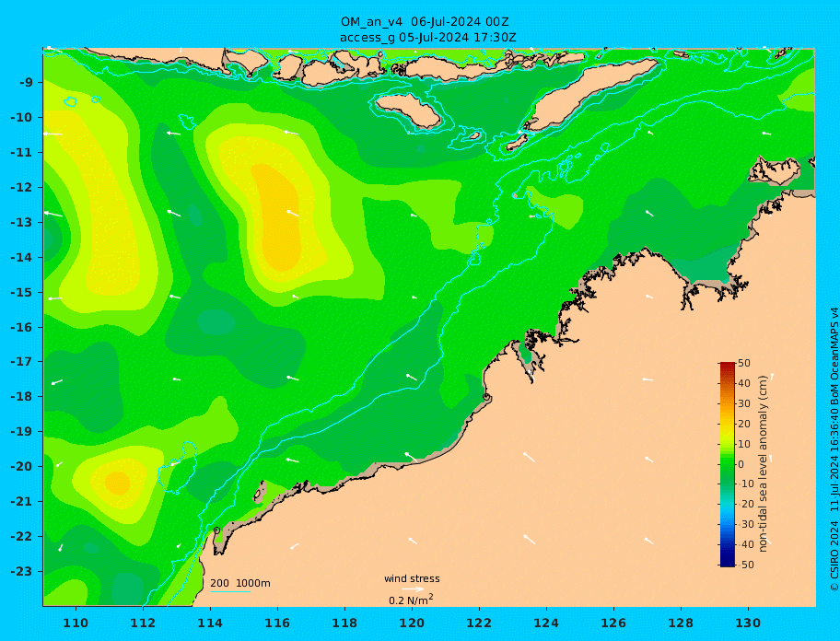This screenshot has height=641, width=840.
Task: Click the latitude label -14
Action: 22,258
